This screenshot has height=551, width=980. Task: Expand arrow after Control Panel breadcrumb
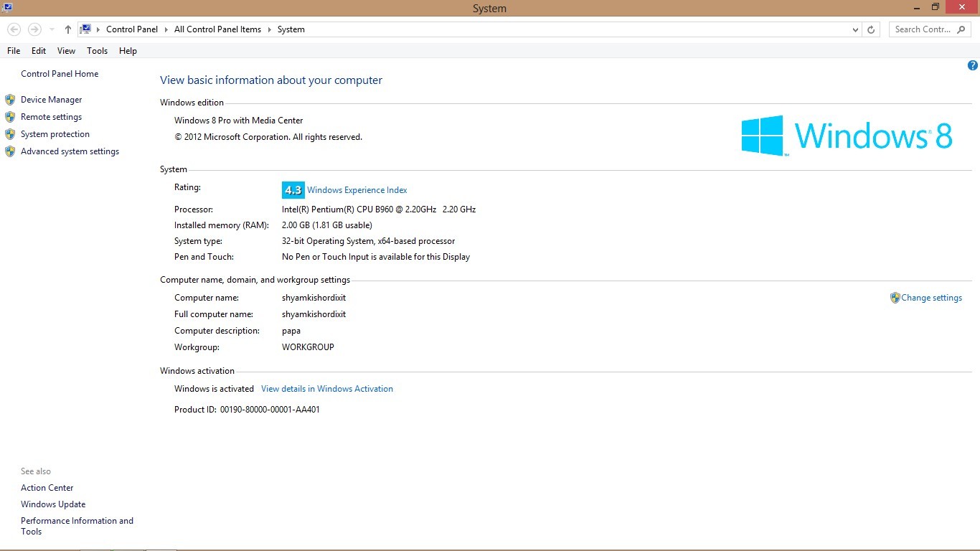166,29
